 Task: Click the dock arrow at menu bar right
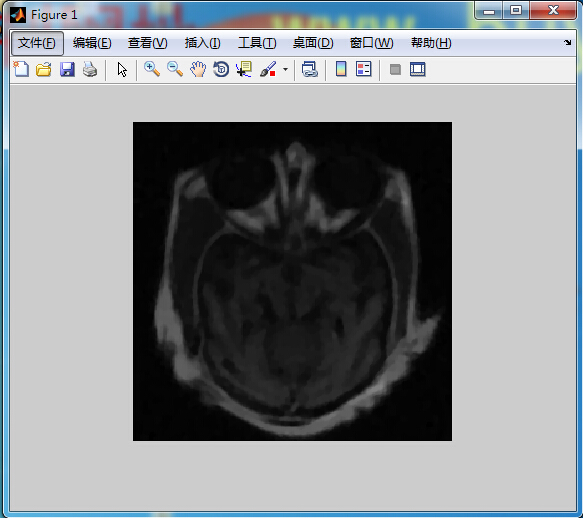click(x=567, y=42)
